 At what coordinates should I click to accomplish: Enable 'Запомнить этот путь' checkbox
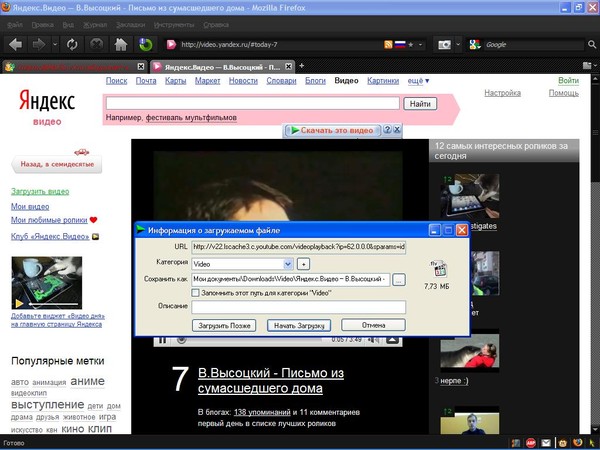[x=196, y=292]
